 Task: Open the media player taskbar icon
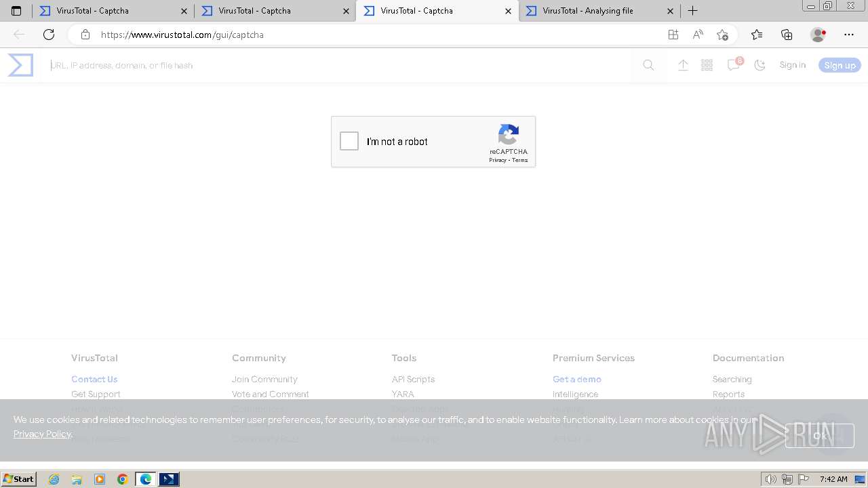(100, 479)
